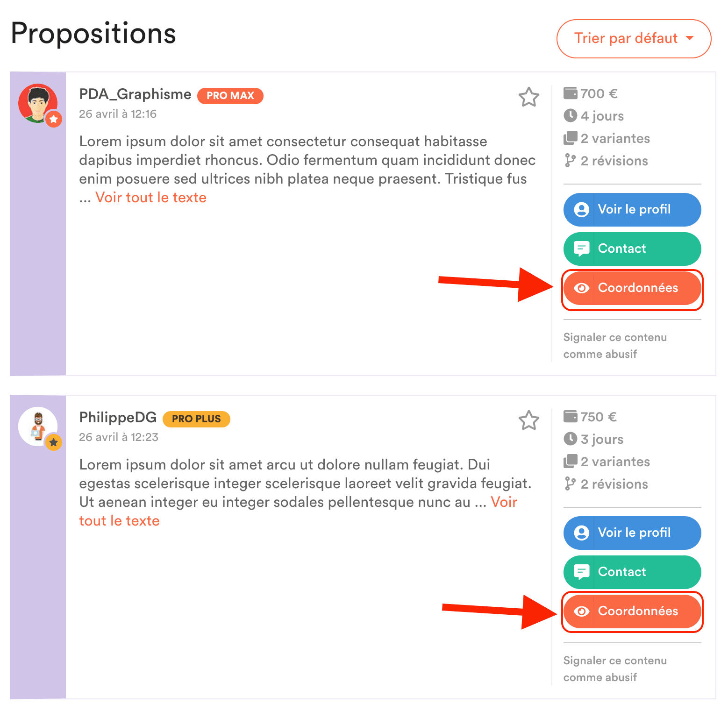Click the PRO PLUS badge
The width and height of the screenshot is (728, 711).
click(196, 419)
